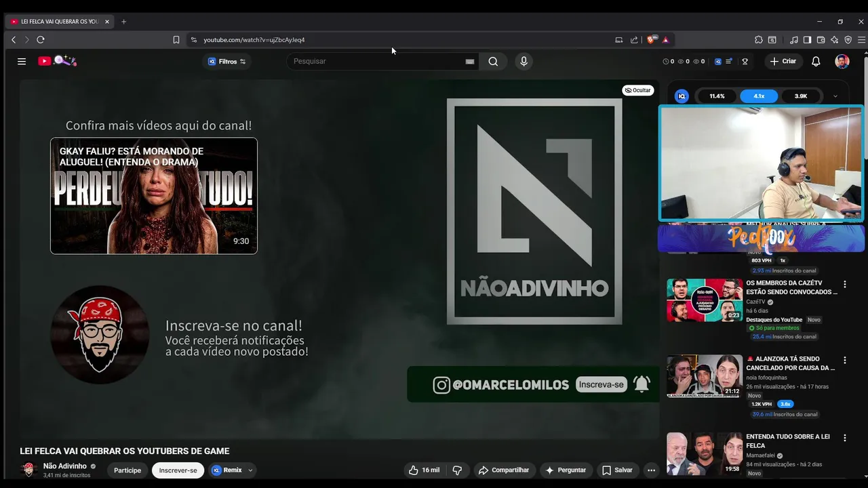Select the 3.9K stat pill

click(801, 96)
